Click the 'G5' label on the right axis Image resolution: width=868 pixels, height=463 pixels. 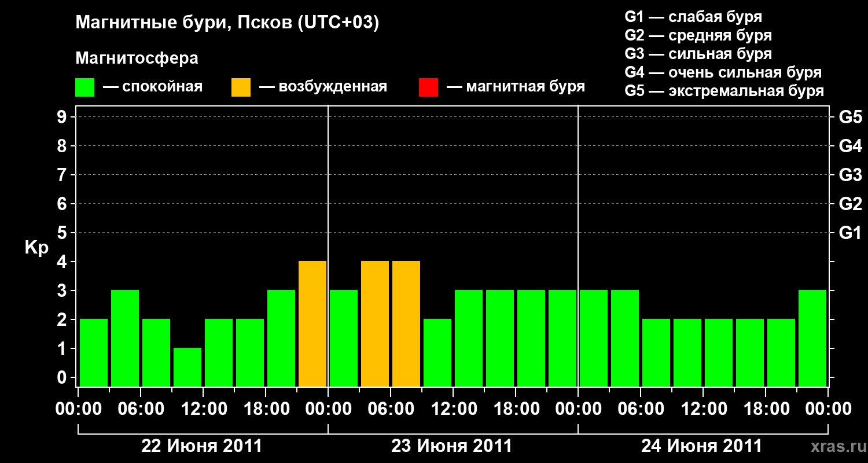851,117
